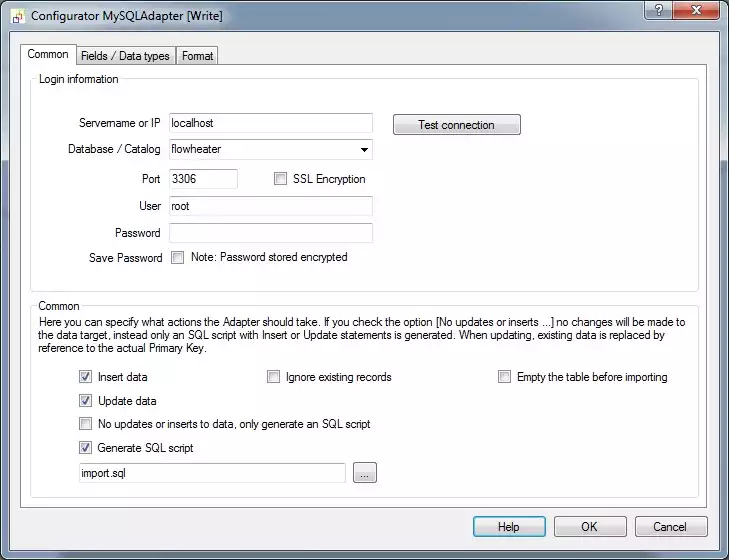Expand the Database / Catalog dropdown

point(363,150)
